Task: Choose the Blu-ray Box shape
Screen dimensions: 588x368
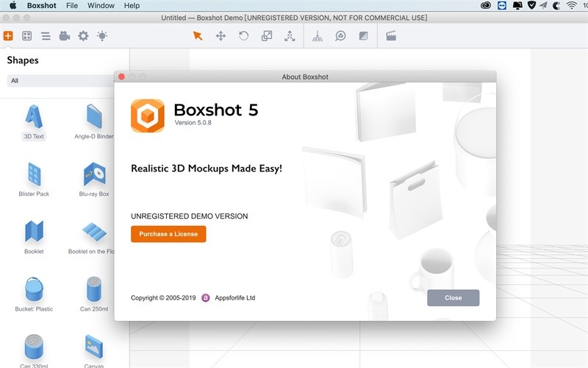Action: click(x=94, y=180)
